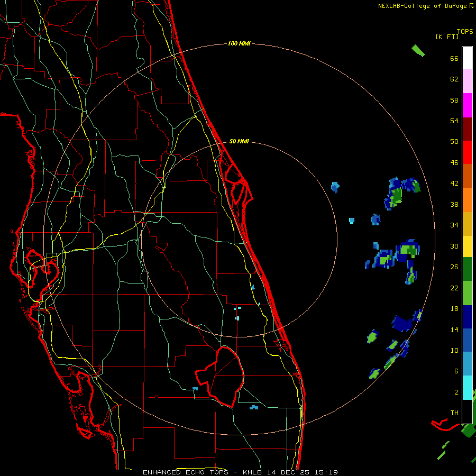Select the yellow legend swatch
This screenshot has height=476, width=476.
click(x=467, y=246)
